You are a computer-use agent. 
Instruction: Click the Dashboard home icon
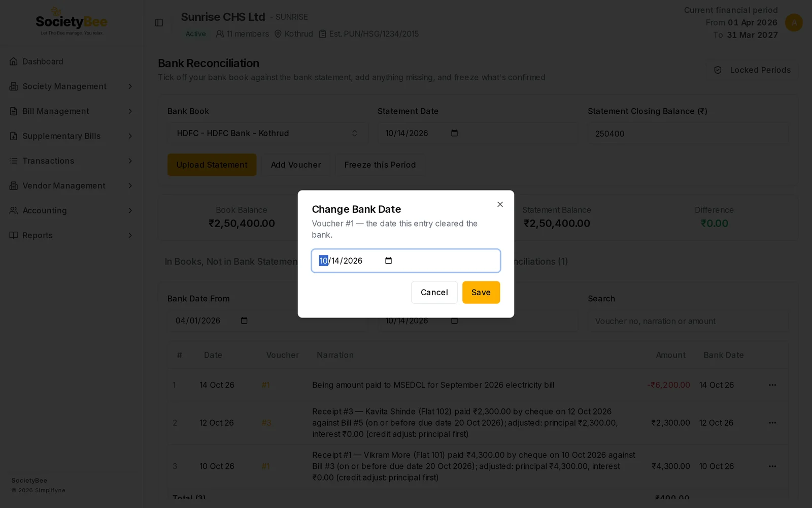pyautogui.click(x=14, y=61)
